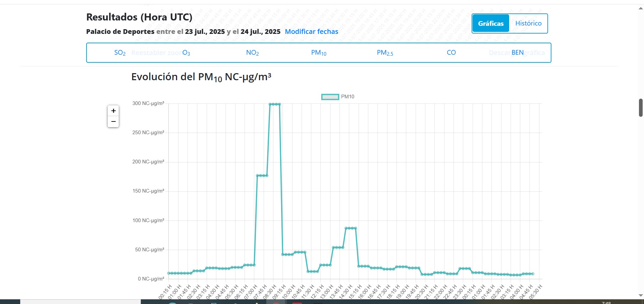Click the first data point at 00:15 H
Viewport: 644px width, 304px height.
(x=169, y=273)
